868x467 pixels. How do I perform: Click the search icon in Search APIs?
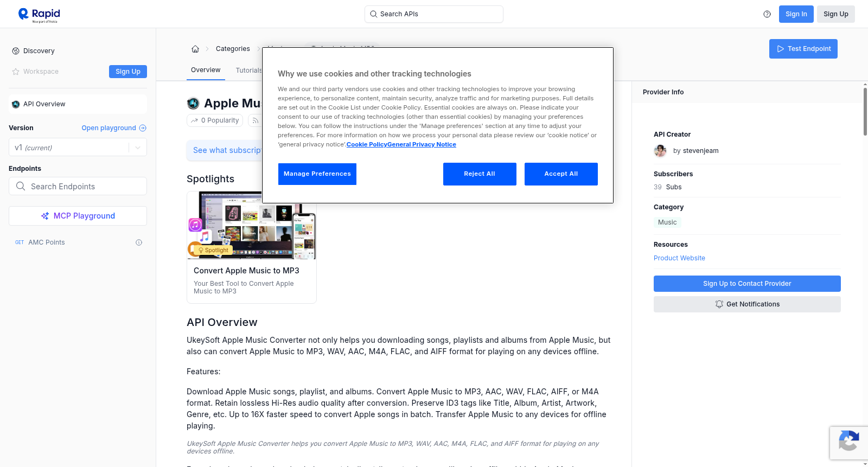click(x=374, y=14)
